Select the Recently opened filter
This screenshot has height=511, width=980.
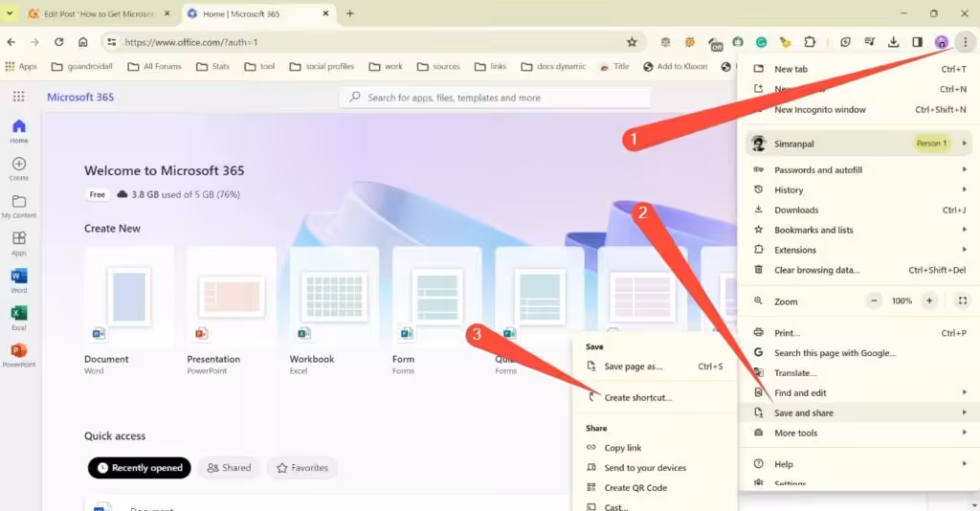[x=140, y=468]
